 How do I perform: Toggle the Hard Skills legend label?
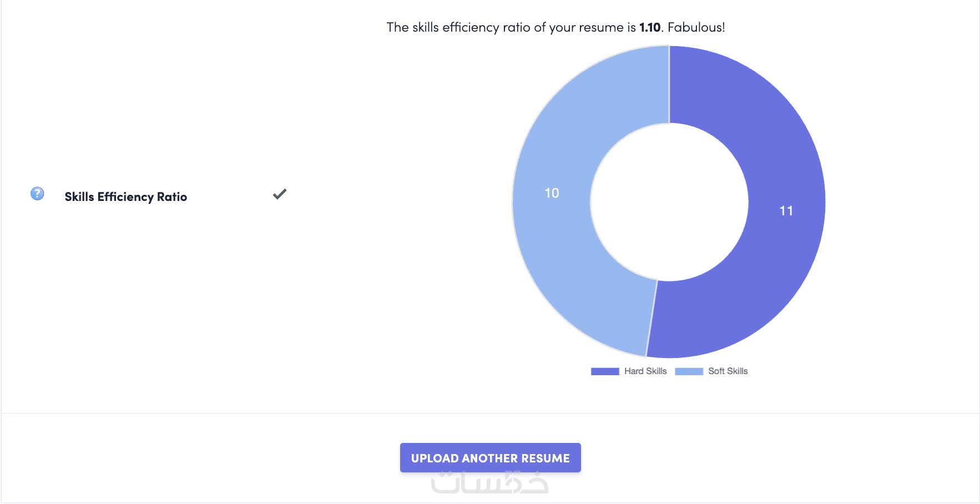coord(645,371)
